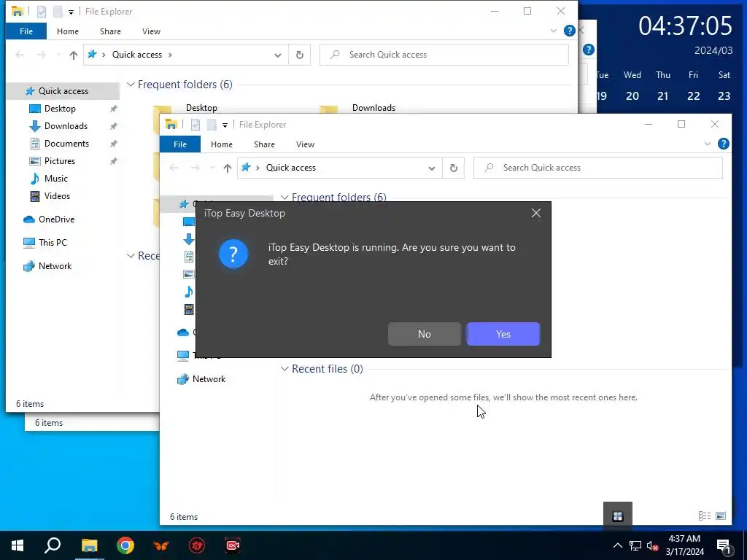Collapse Recent files group in front Explorer
Image resolution: width=747 pixels, height=560 pixels.
(285, 368)
